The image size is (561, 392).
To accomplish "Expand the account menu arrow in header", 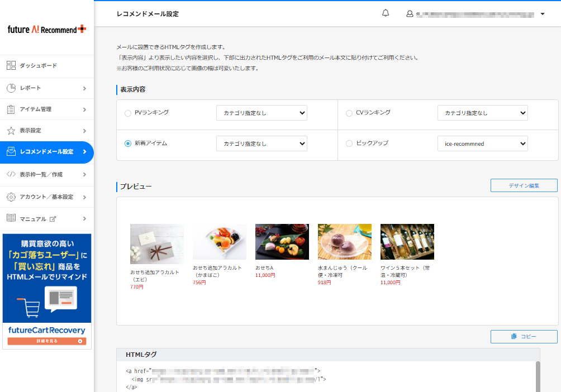I will point(543,14).
